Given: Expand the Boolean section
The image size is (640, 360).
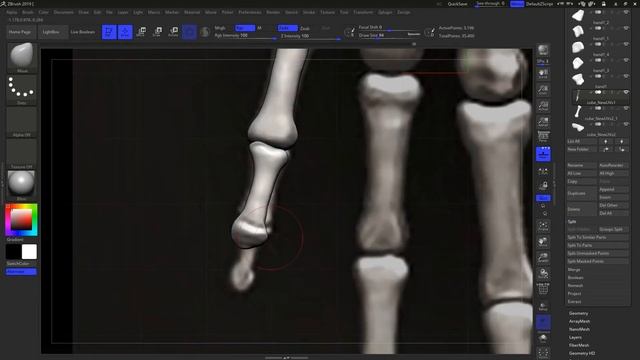Looking at the screenshot, I should 575,278.
